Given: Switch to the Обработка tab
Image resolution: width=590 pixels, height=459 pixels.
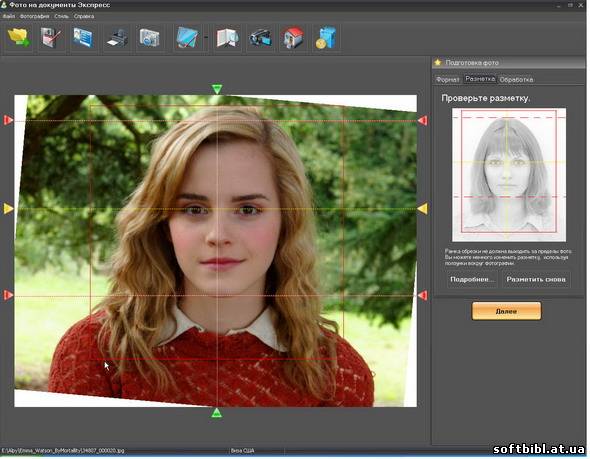Looking at the screenshot, I should [x=516, y=79].
